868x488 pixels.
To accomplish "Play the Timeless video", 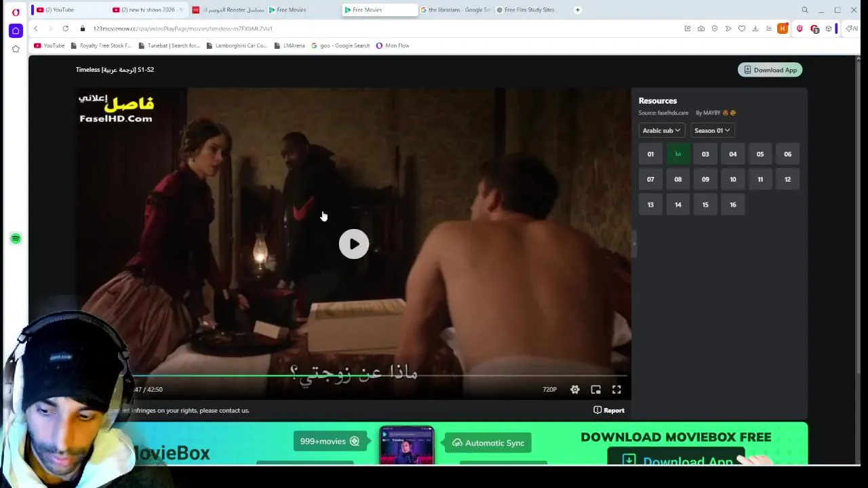I will (x=354, y=244).
